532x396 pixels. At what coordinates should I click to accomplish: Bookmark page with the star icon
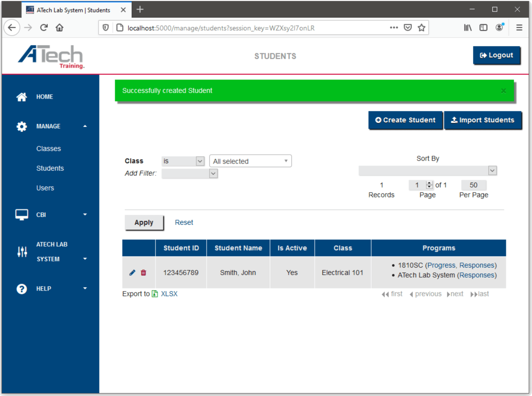coord(421,28)
